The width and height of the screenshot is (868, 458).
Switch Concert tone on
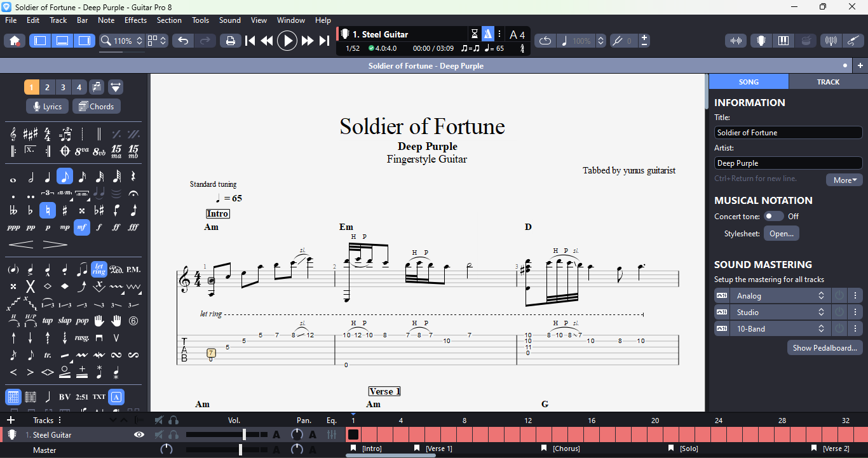point(773,217)
